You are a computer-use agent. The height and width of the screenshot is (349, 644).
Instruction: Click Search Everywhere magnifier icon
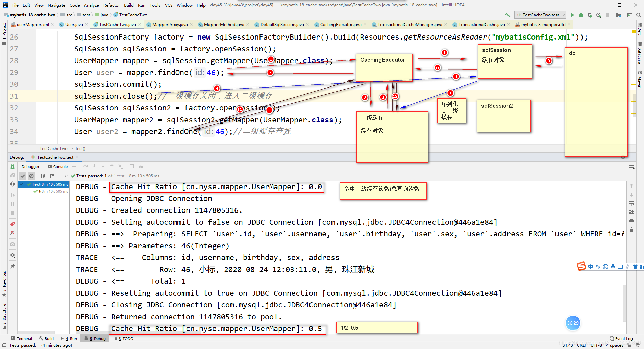639,15
